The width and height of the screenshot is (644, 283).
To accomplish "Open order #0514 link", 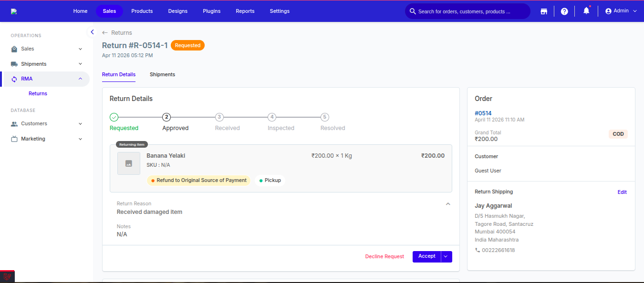I will click(483, 113).
